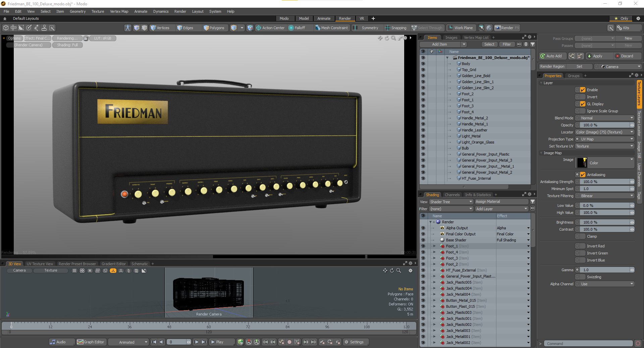Expand the Foot_1 item in the shader tree
This screenshot has width=644, height=348.
click(434, 246)
